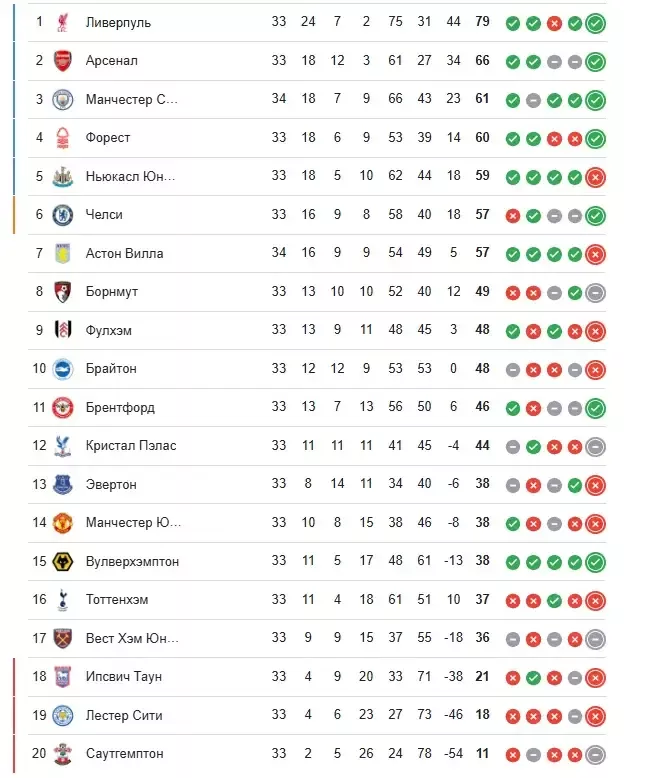The width and height of the screenshot is (657, 778).
Task: Click the Саутгемптон team name
Action: click(124, 754)
